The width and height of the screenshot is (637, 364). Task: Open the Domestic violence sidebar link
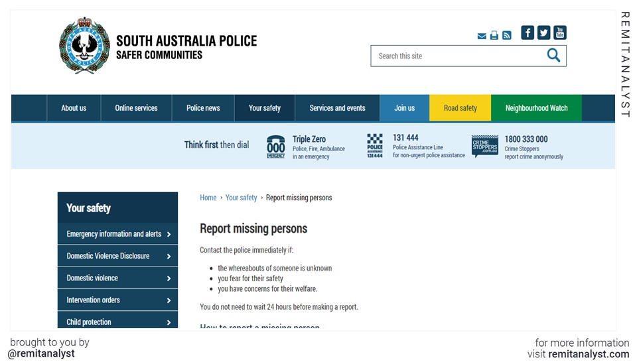[92, 278]
